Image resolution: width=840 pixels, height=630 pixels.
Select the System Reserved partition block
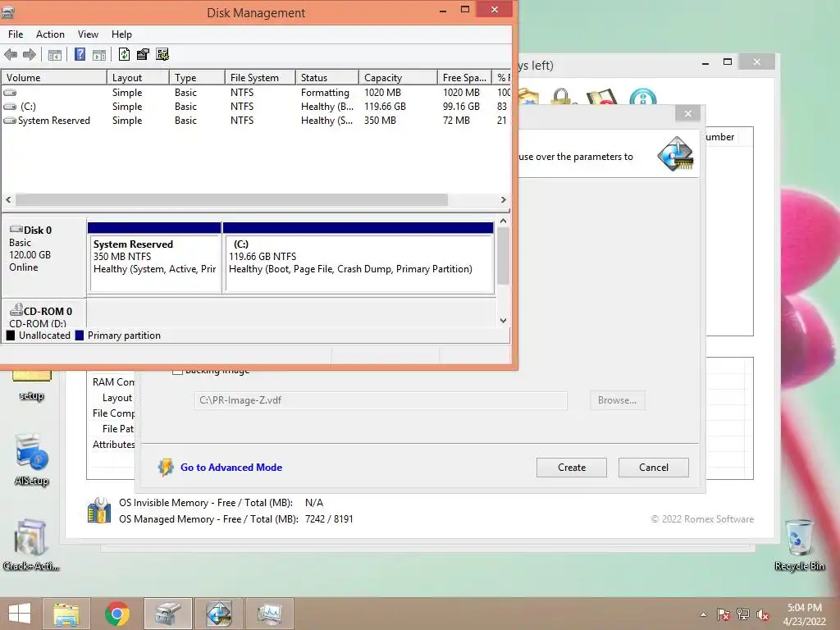pyautogui.click(x=154, y=257)
